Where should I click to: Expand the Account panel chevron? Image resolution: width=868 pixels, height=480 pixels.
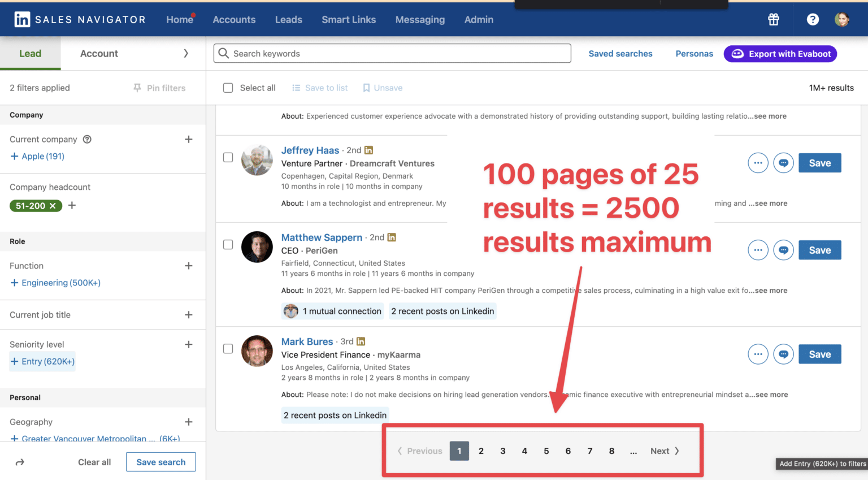tap(186, 53)
